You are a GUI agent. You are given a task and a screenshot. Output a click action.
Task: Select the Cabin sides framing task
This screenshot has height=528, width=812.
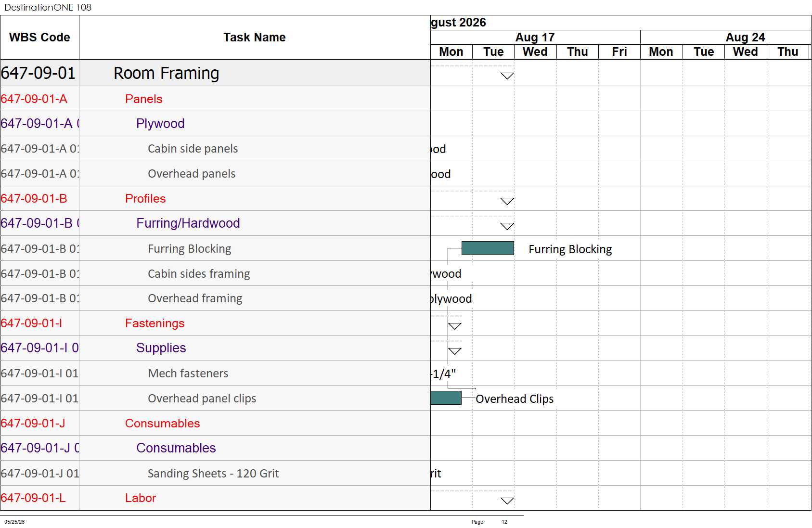(215, 273)
